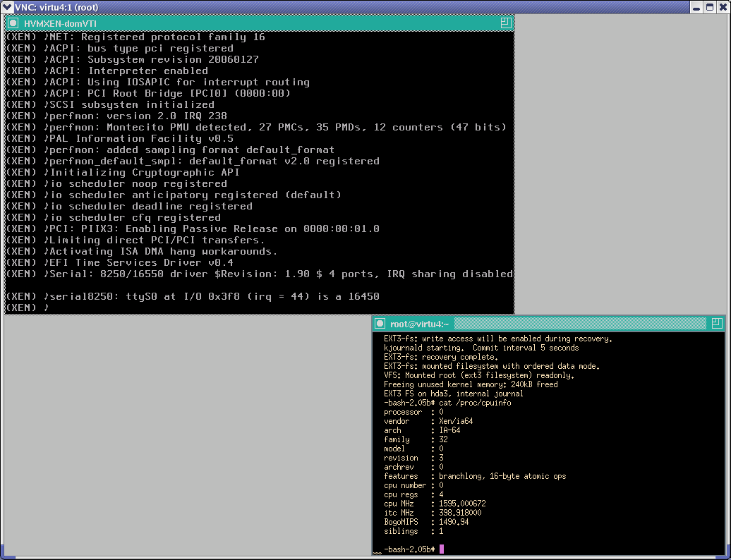The width and height of the screenshot is (731, 560).
Task: Maximize the VNC virtu4:1 window
Action: [x=708, y=7]
